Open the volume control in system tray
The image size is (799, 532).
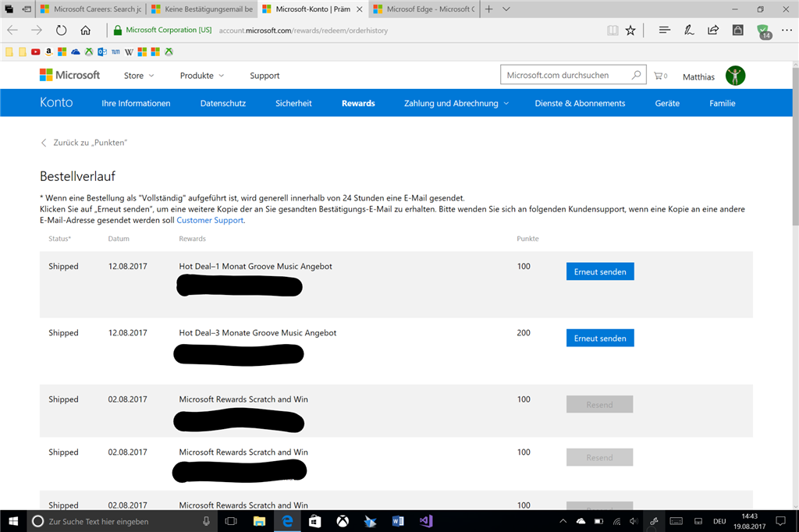click(x=634, y=521)
